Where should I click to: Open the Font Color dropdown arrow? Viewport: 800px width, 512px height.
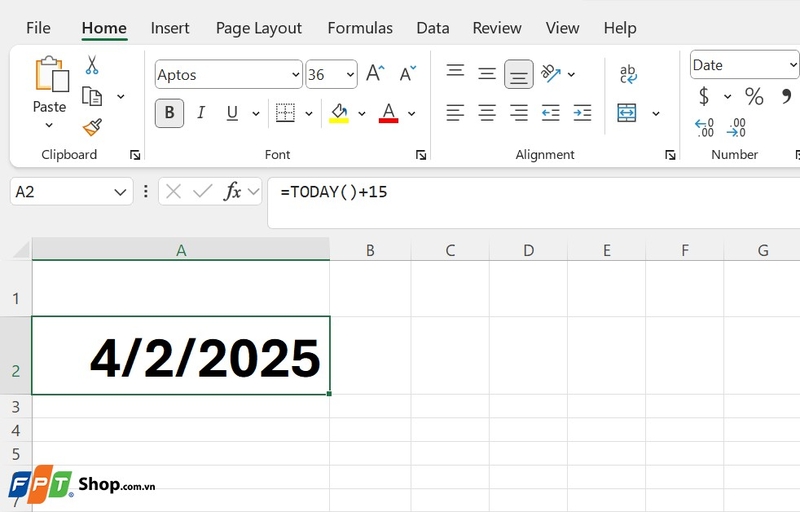pyautogui.click(x=411, y=113)
